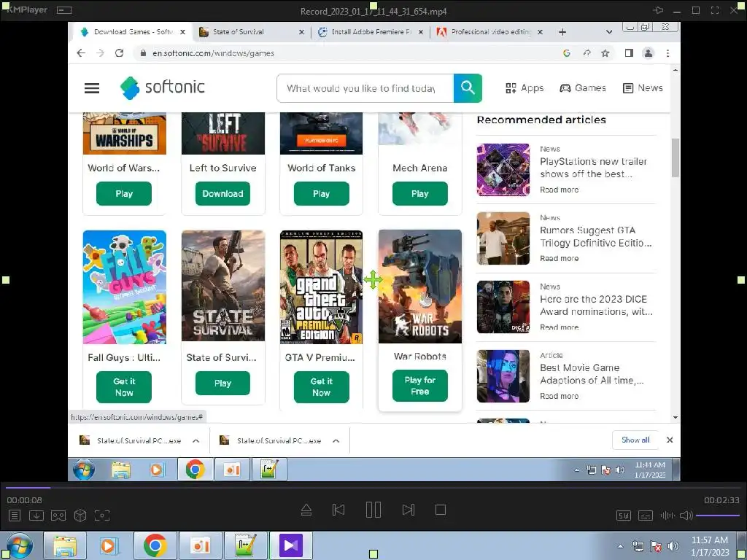This screenshot has width=747, height=560.
Task: Read more on PlayStation's new trailer article
Action: click(560, 190)
